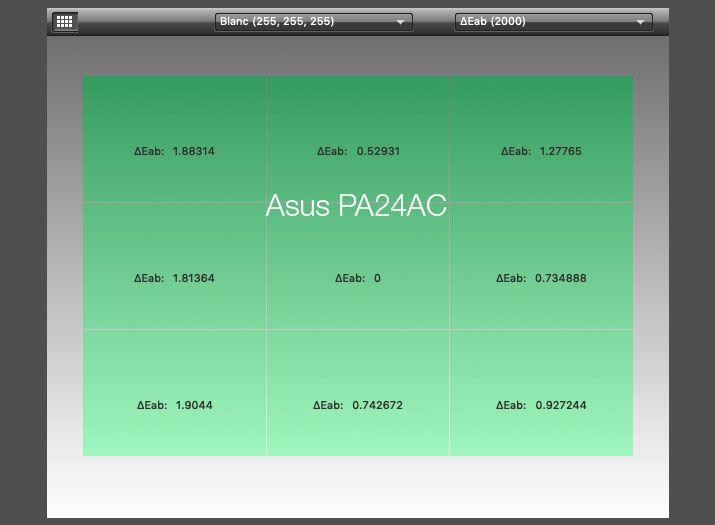This screenshot has height=525, width=715.
Task: Select the cell showing ΔEab 1.88314
Action: coord(175,139)
